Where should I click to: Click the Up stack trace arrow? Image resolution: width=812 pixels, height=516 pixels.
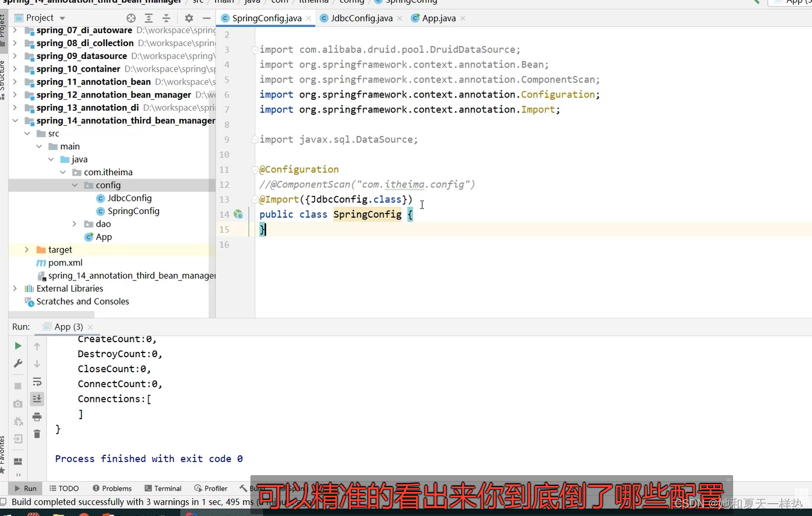point(37,346)
